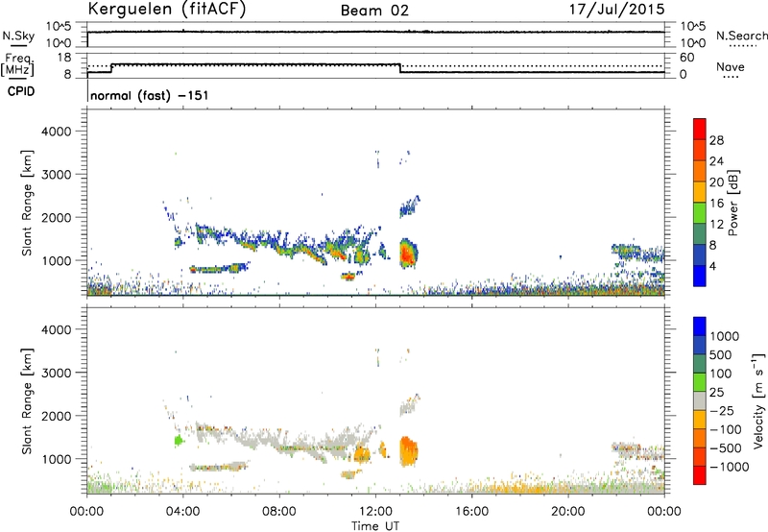
Task: Click the "2000" tick in the velocity panel
Action: tap(56, 416)
